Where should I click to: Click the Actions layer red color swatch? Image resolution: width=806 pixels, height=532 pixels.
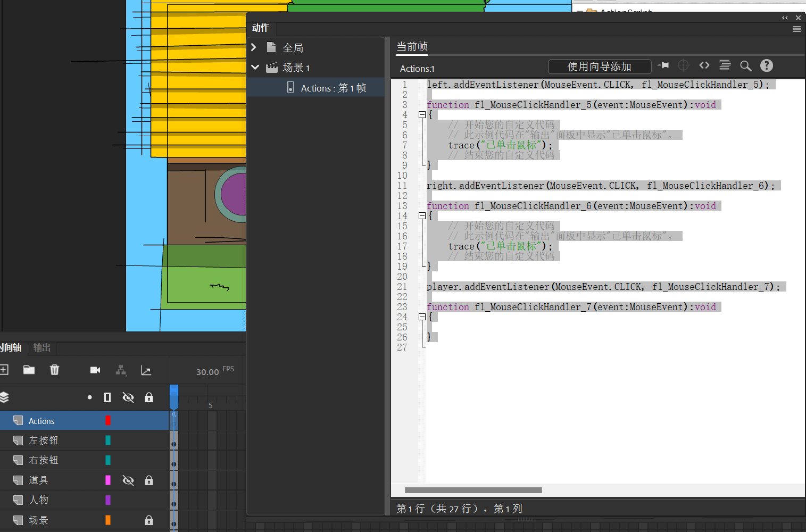108,421
